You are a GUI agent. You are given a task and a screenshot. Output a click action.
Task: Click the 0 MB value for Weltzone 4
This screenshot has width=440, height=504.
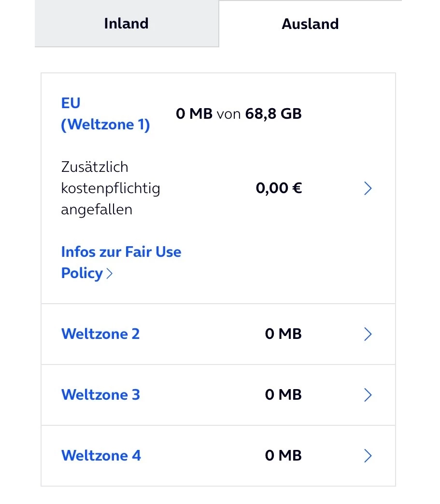pyautogui.click(x=283, y=456)
